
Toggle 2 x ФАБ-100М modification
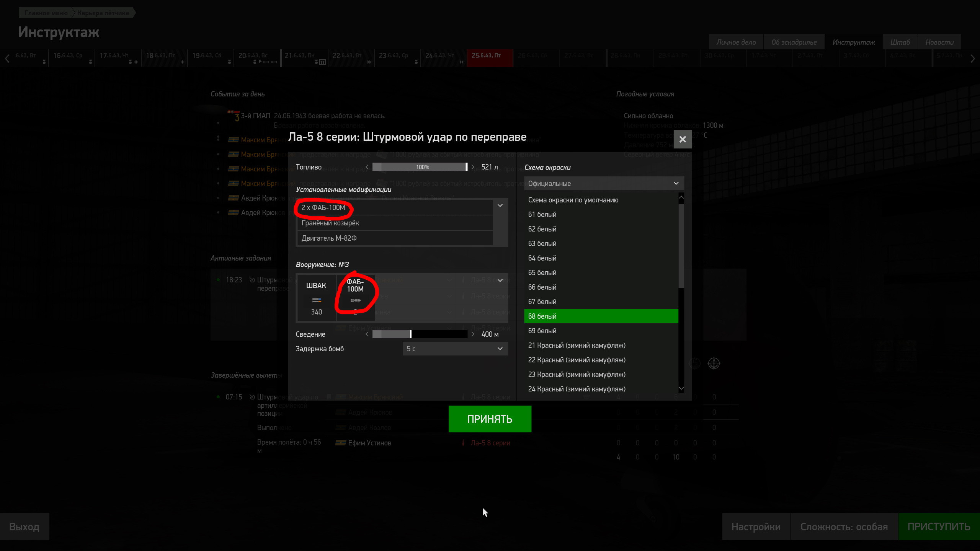[395, 208]
